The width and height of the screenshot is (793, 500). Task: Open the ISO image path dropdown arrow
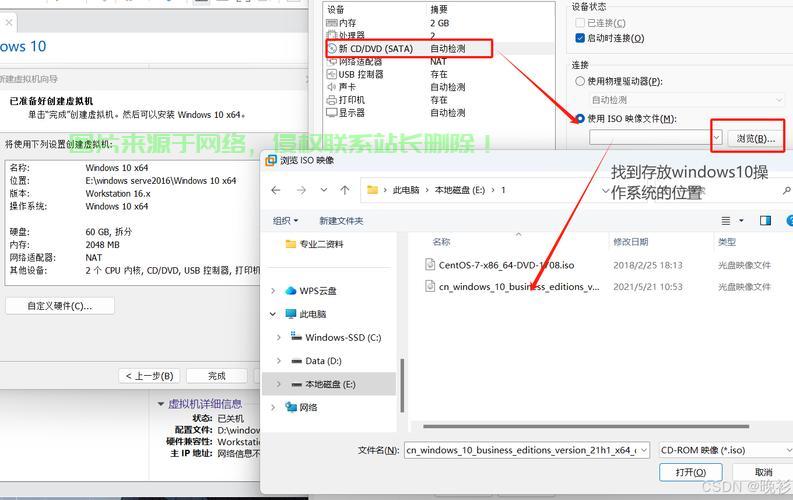pyautogui.click(x=717, y=137)
